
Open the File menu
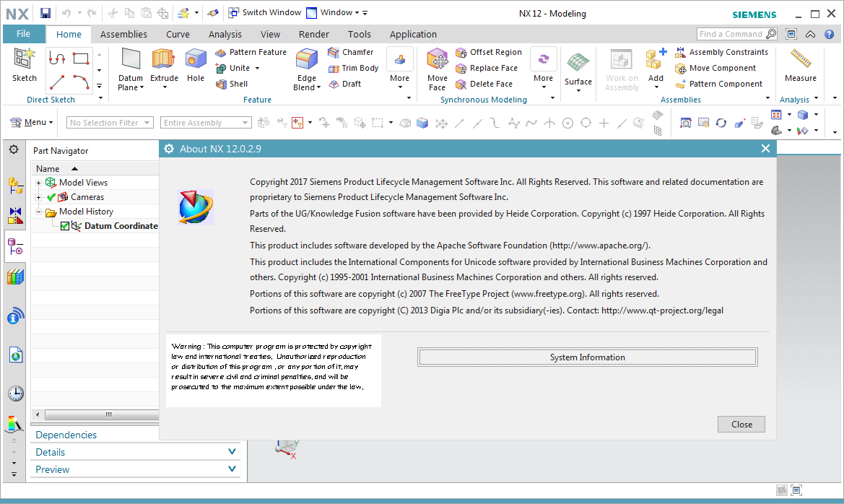23,34
